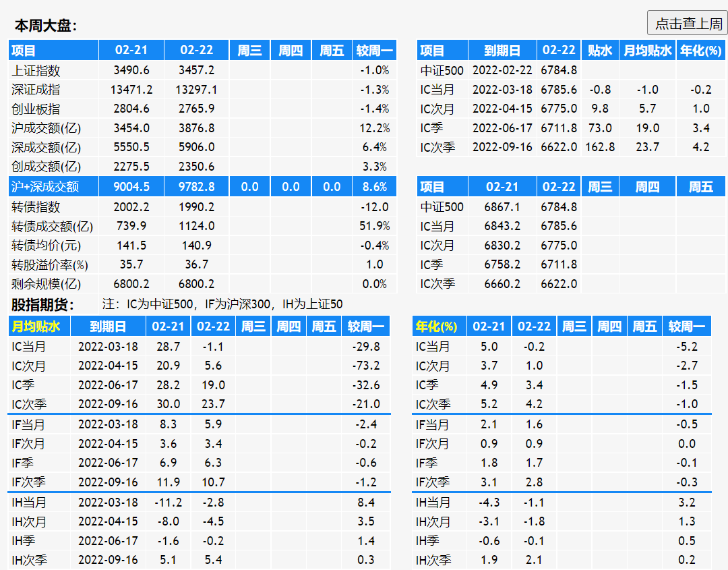The width and height of the screenshot is (728, 570).
Task: Click the yellow 年化(%) table header
Action: coord(436,326)
